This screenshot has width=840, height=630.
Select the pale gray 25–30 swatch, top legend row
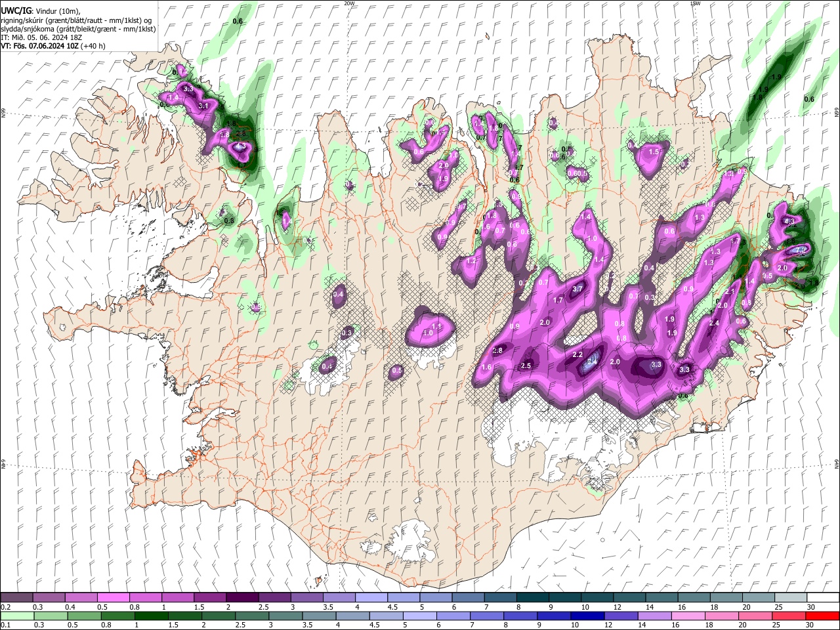point(790,598)
